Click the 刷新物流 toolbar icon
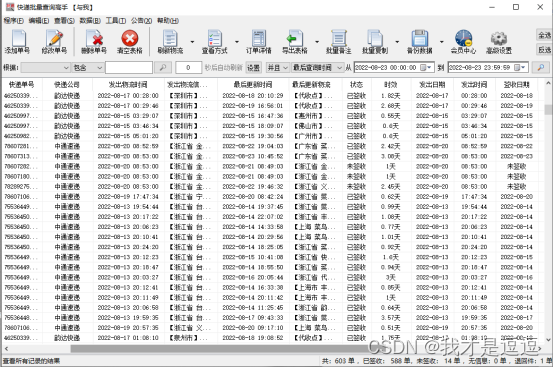Viewport: 554px width, 367px height. coord(170,42)
